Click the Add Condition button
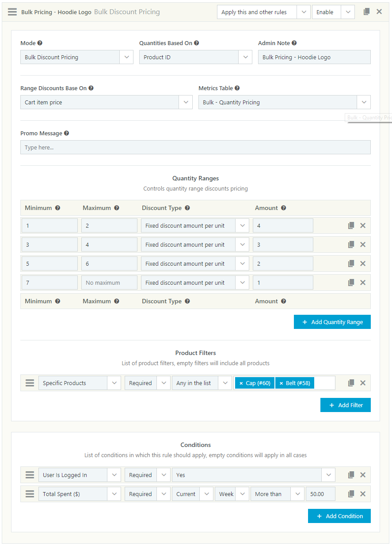 point(339,516)
